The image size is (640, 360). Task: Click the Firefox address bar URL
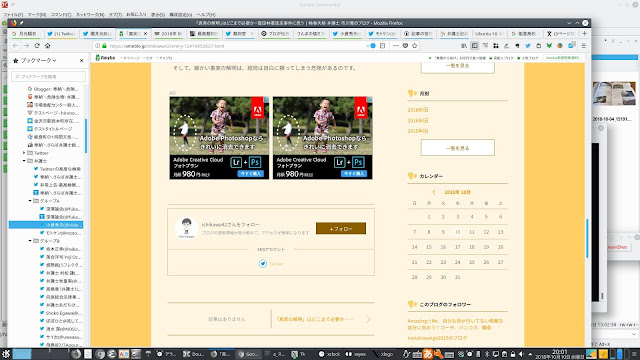pyautogui.click(x=167, y=46)
